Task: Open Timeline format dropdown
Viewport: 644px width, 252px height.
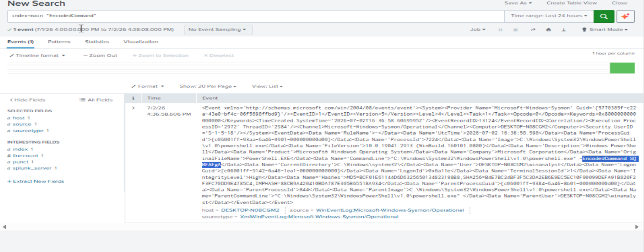Action: click(x=37, y=55)
